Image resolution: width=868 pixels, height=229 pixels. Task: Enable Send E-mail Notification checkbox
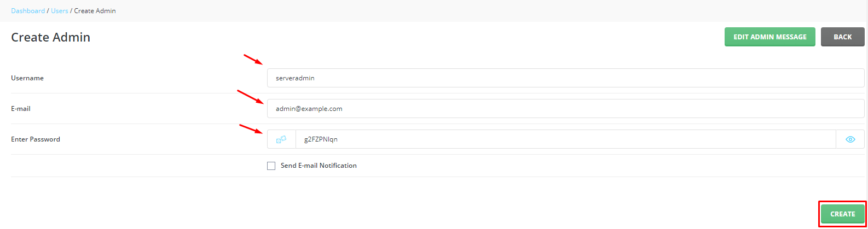pos(271,166)
